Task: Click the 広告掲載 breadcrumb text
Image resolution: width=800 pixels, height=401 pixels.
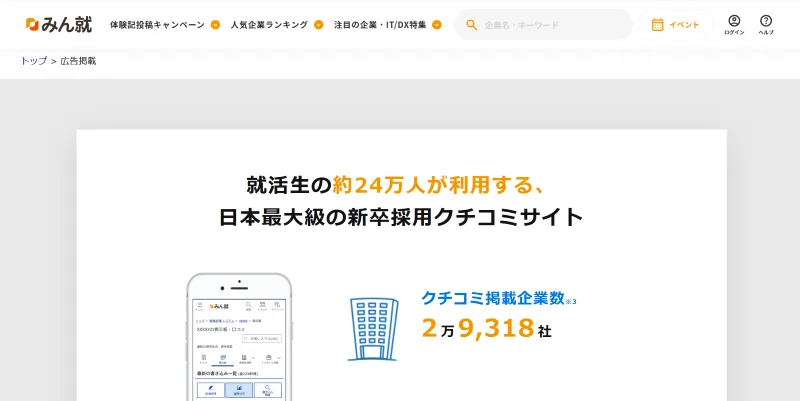Action: 78,61
